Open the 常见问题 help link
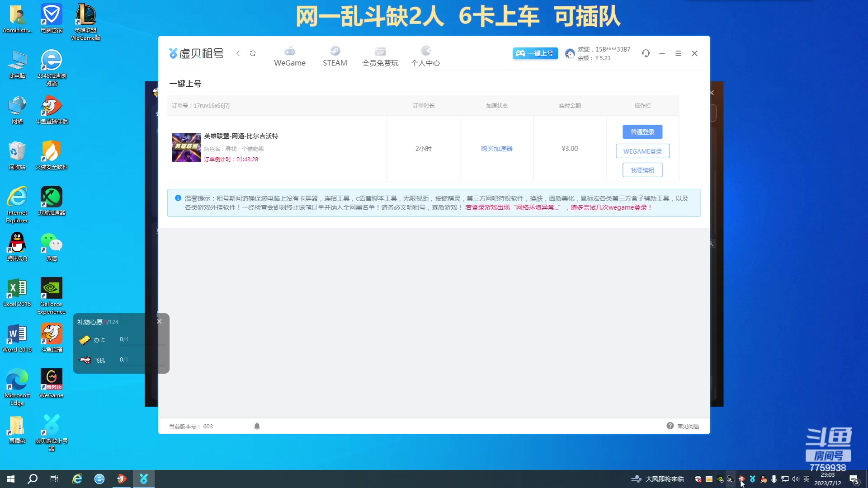The width and height of the screenshot is (868, 488). click(x=683, y=426)
